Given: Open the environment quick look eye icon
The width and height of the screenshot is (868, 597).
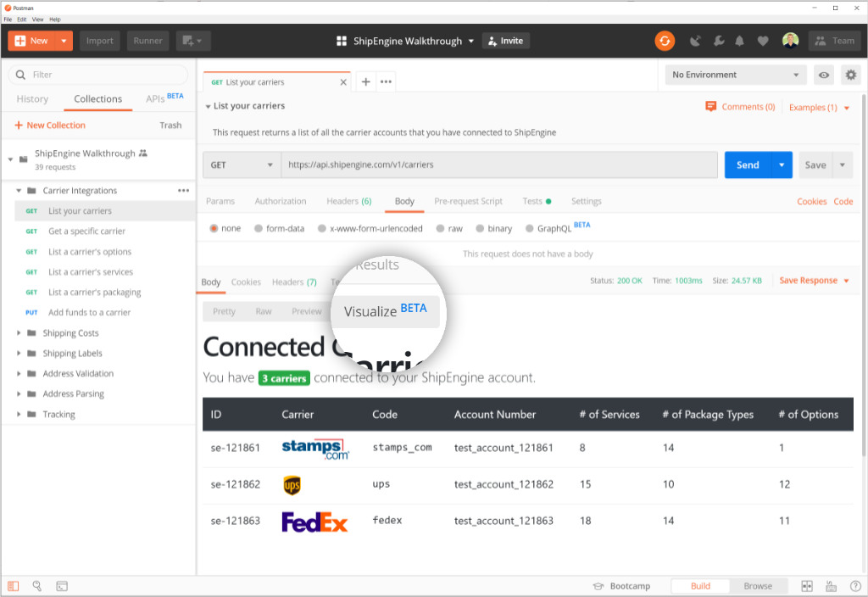Looking at the screenshot, I should [x=823, y=75].
